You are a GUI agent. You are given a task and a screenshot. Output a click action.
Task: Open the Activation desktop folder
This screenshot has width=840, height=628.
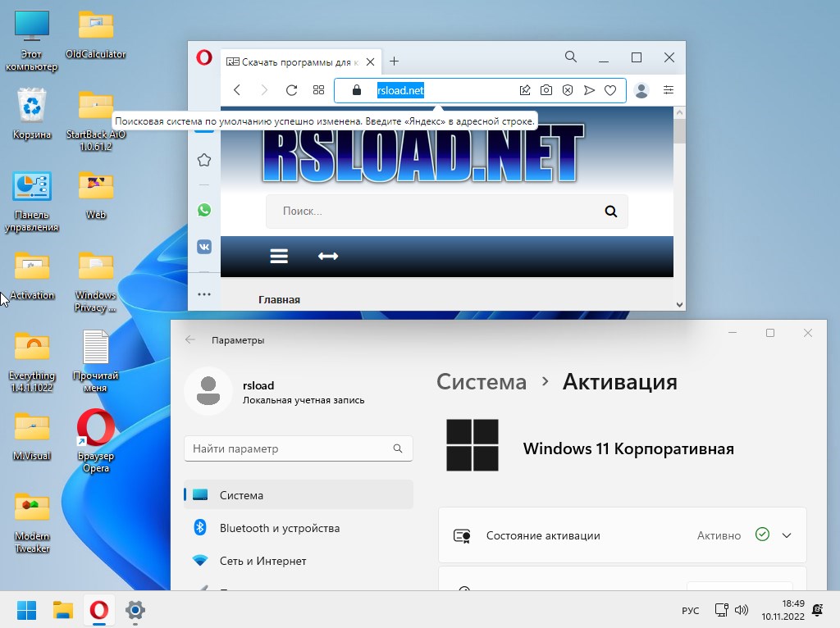[32, 276]
